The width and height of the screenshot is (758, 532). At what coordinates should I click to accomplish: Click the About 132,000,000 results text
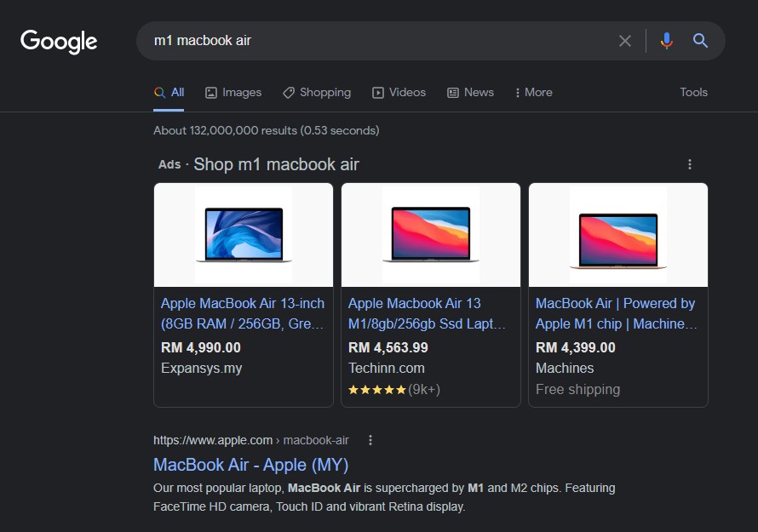coord(267,130)
